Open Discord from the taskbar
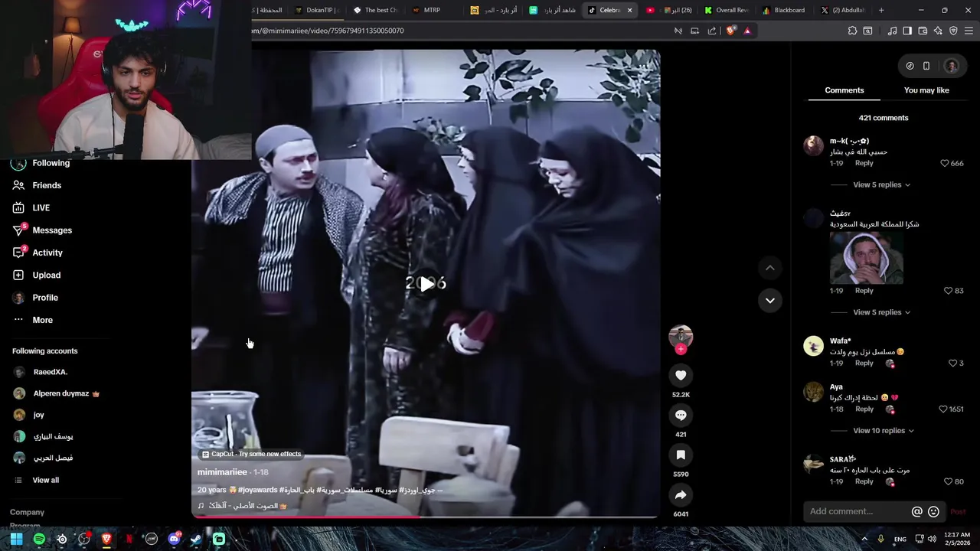The image size is (980, 551). [174, 539]
